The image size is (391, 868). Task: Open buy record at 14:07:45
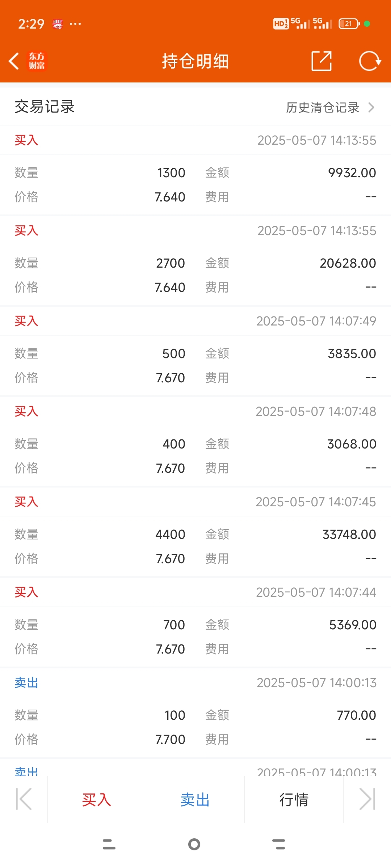tap(195, 532)
